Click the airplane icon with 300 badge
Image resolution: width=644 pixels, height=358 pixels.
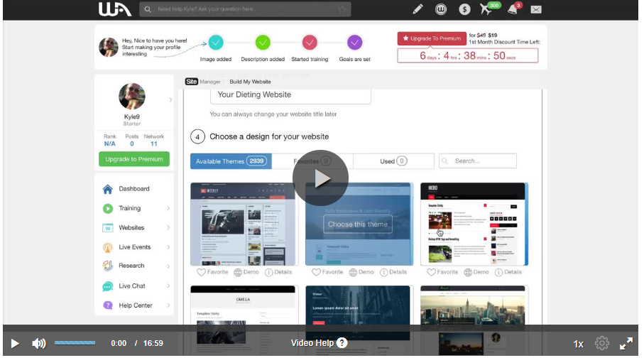tap(486, 9)
